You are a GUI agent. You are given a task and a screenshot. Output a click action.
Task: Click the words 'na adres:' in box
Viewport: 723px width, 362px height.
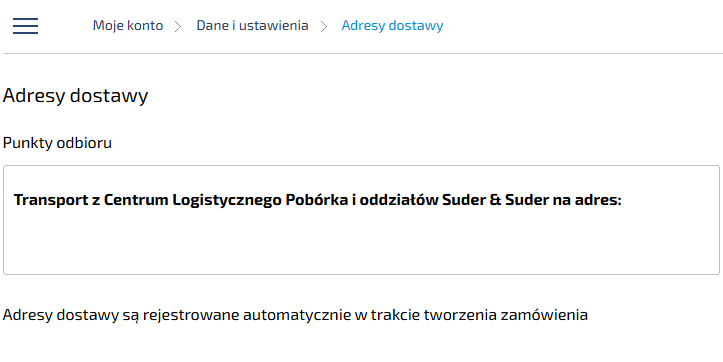click(x=587, y=200)
